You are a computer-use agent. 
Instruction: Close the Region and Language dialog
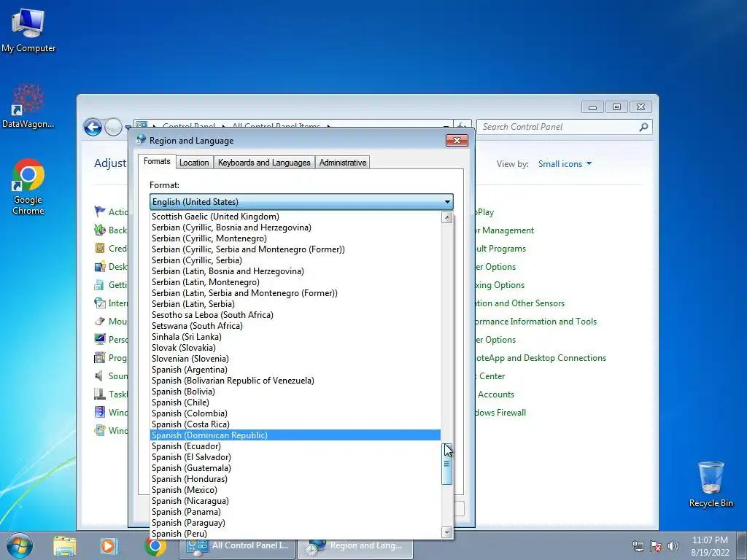(457, 141)
